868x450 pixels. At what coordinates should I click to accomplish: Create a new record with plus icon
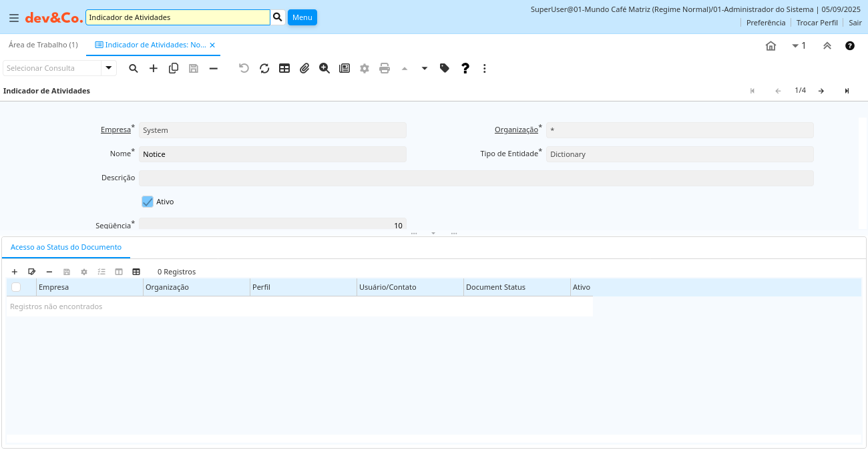pyautogui.click(x=154, y=68)
